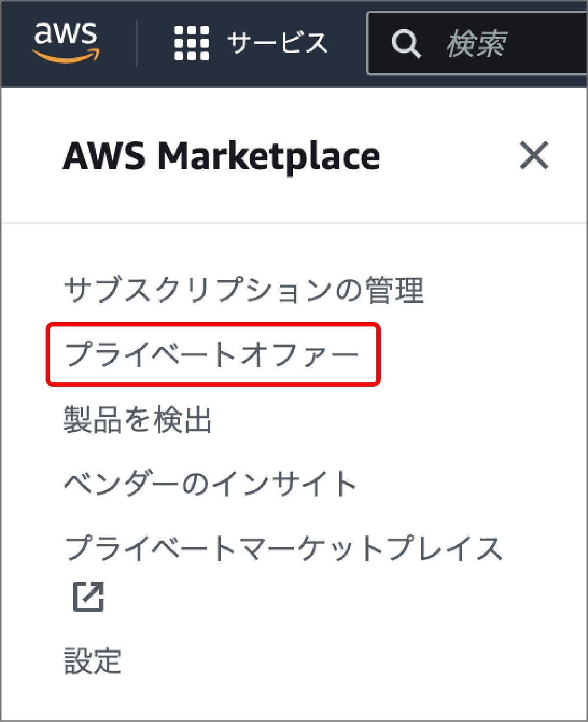Open 製品を検出 menu entry
588x722 pixels.
point(140,420)
